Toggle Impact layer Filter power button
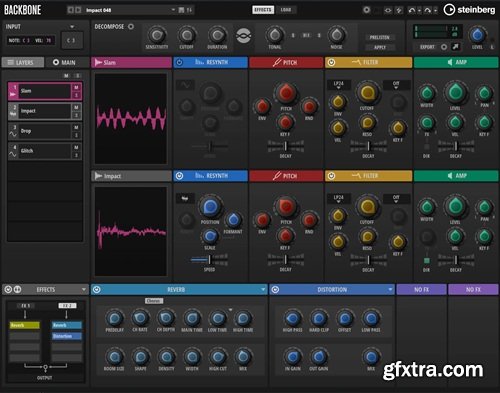Image resolution: width=500 pixels, height=393 pixels. 331,176
